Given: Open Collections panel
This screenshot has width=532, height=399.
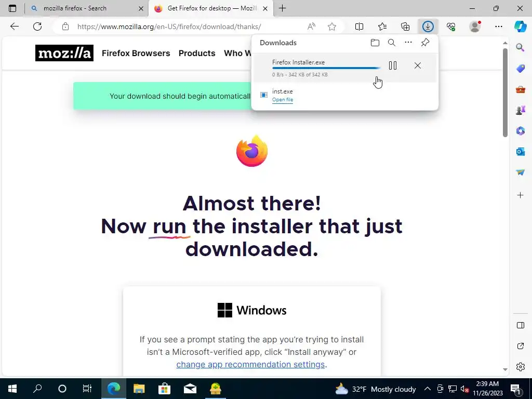Looking at the screenshot, I should click(x=405, y=26).
